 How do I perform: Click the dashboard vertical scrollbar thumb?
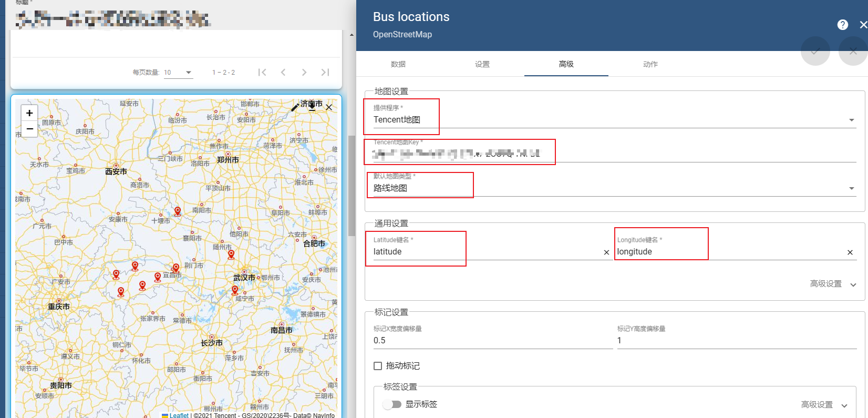click(352, 186)
